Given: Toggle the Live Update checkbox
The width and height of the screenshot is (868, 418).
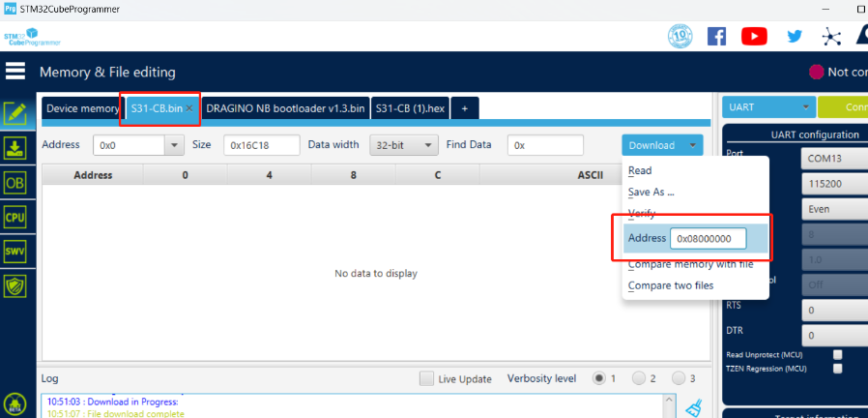Looking at the screenshot, I should pyautogui.click(x=427, y=378).
